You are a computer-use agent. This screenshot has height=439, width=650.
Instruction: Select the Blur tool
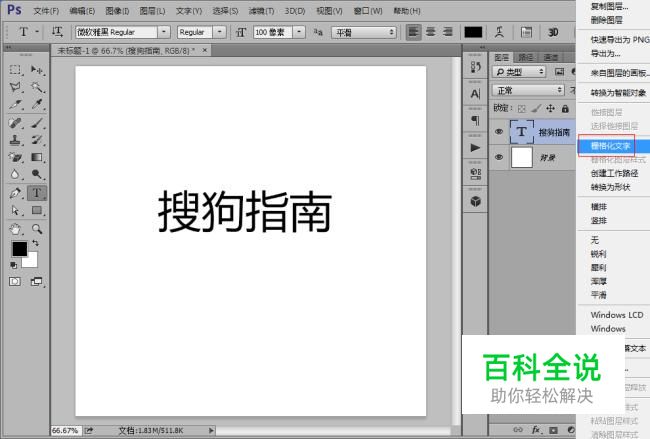tap(15, 174)
